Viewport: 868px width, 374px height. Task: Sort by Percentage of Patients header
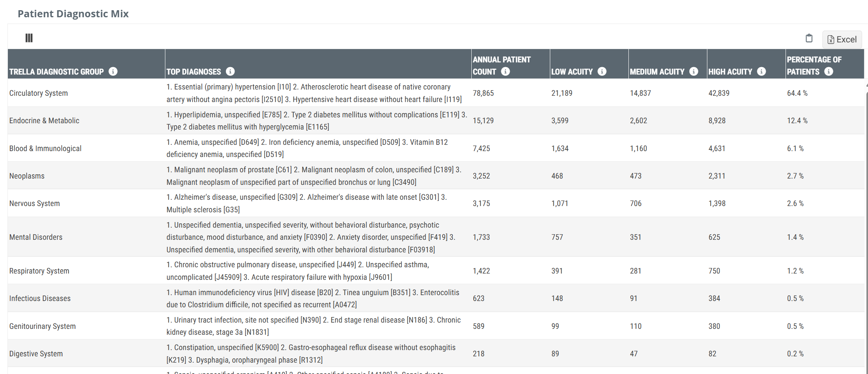[814, 66]
